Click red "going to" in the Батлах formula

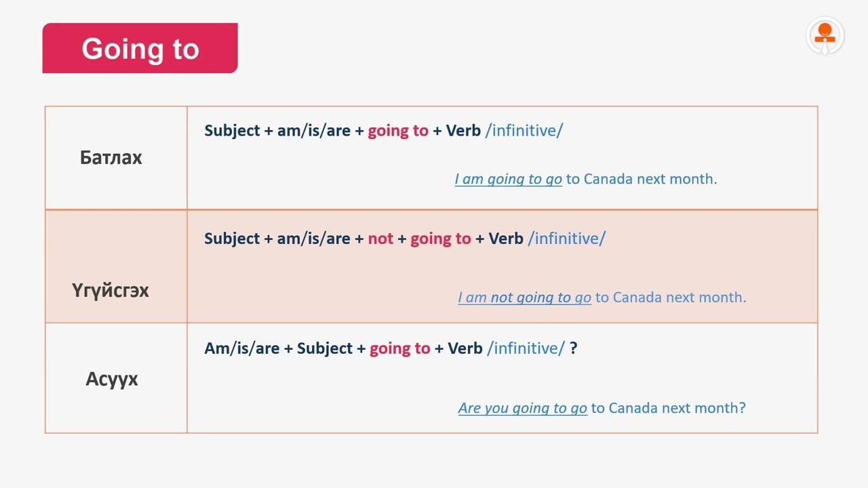[x=398, y=131]
